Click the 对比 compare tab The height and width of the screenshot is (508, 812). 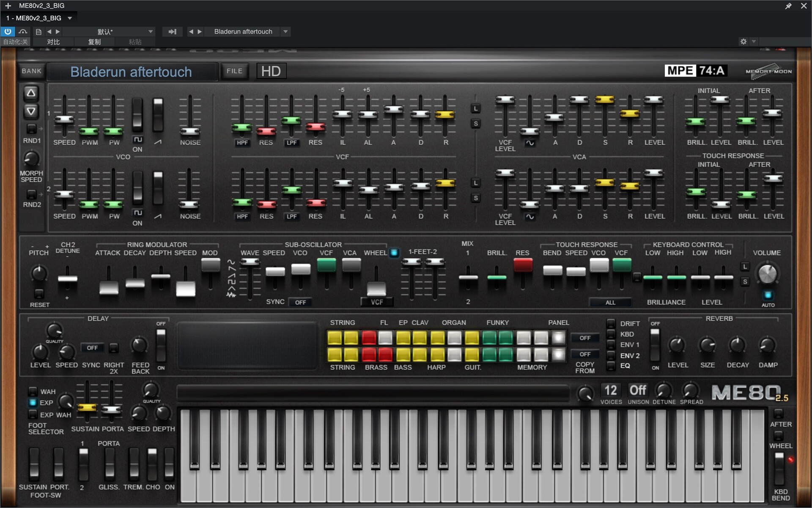point(53,42)
